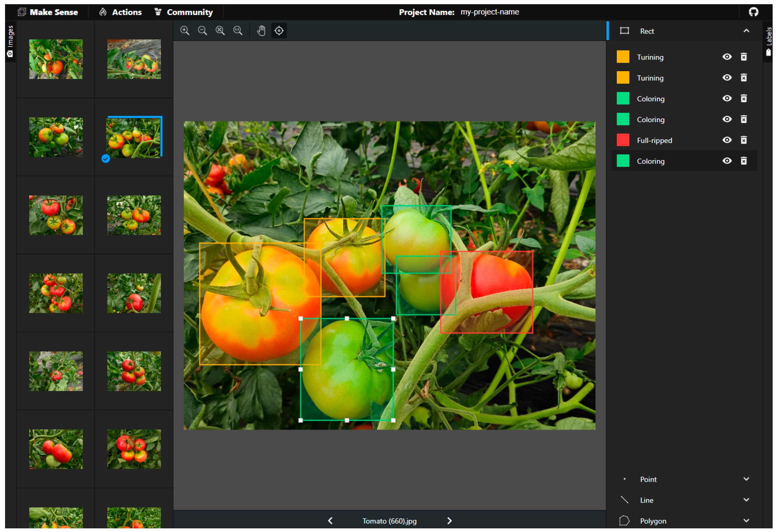Click the red Full-ripped color swatch
The image size is (776, 532).
click(x=623, y=140)
